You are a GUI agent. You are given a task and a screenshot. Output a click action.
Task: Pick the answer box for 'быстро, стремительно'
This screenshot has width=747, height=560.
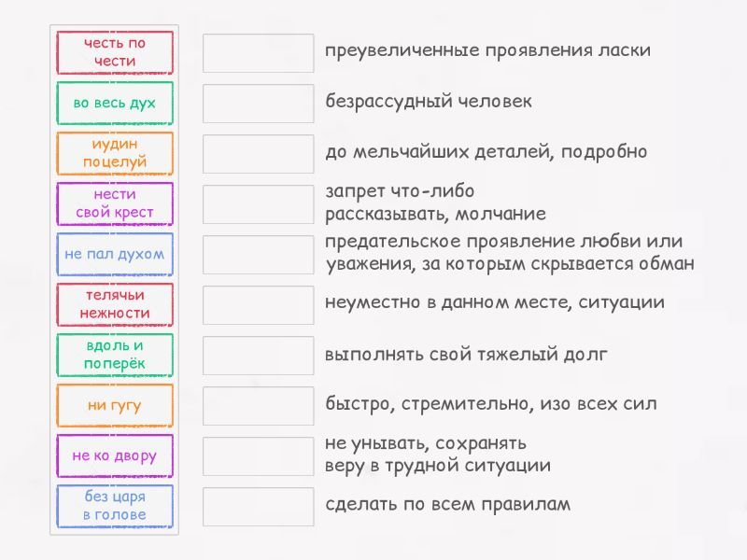pos(258,405)
